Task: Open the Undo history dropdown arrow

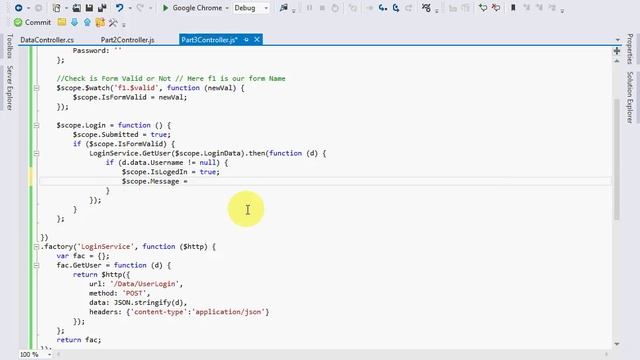Action: click(x=130, y=8)
